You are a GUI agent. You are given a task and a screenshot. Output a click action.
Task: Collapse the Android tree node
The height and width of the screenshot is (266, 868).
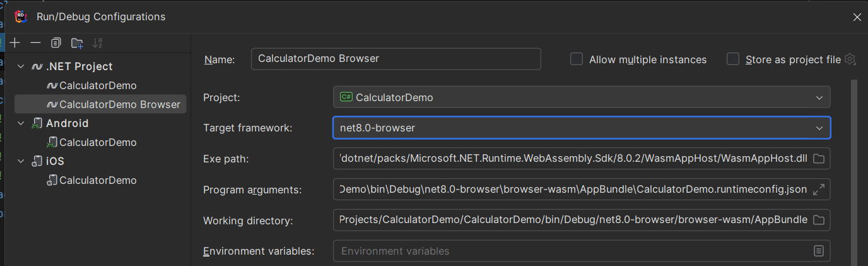[x=21, y=123]
